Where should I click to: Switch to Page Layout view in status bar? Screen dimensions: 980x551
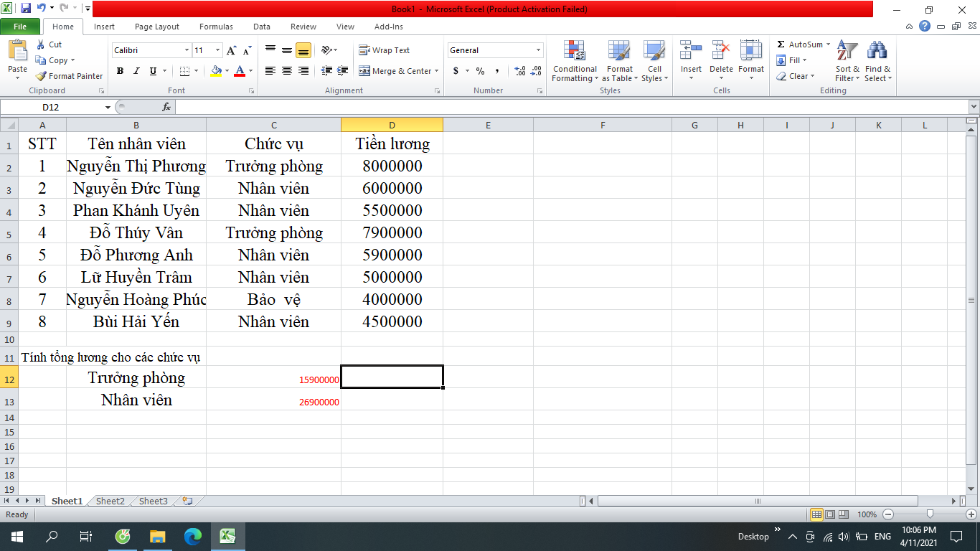click(830, 514)
